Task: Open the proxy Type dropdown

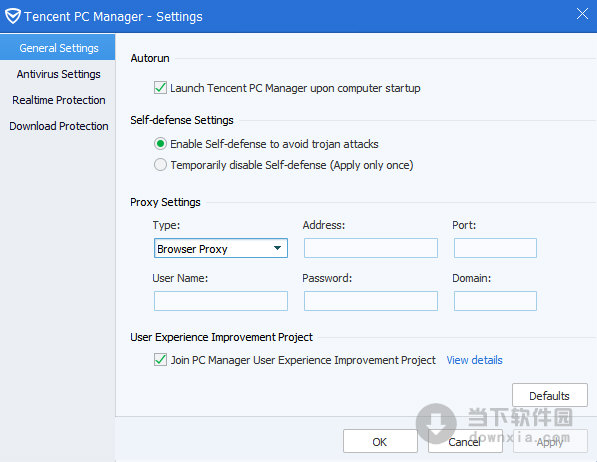Action: (221, 248)
